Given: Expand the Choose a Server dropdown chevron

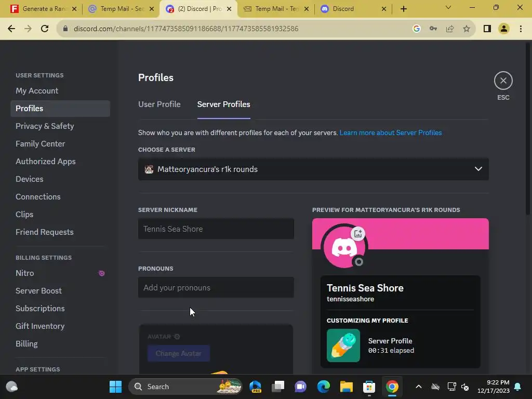Looking at the screenshot, I should (x=478, y=169).
